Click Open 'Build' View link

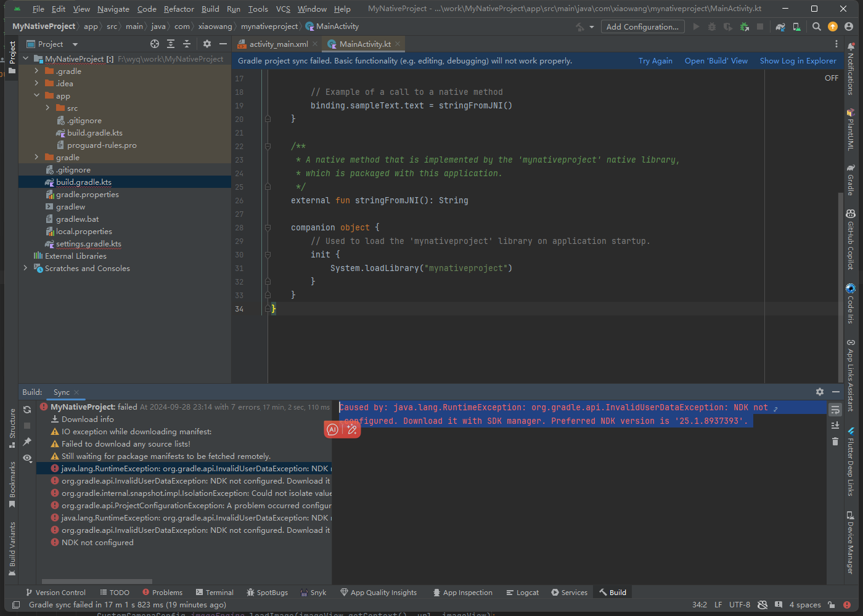coord(716,61)
